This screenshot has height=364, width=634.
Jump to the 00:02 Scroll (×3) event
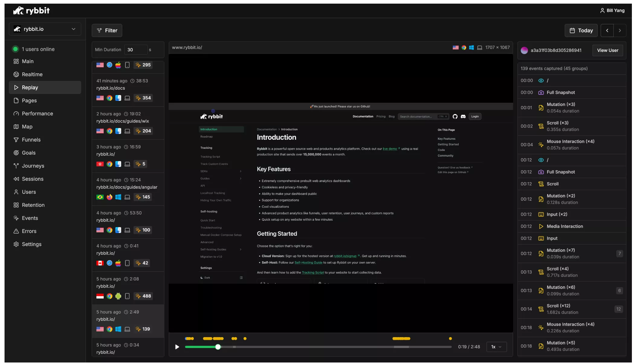(572, 126)
